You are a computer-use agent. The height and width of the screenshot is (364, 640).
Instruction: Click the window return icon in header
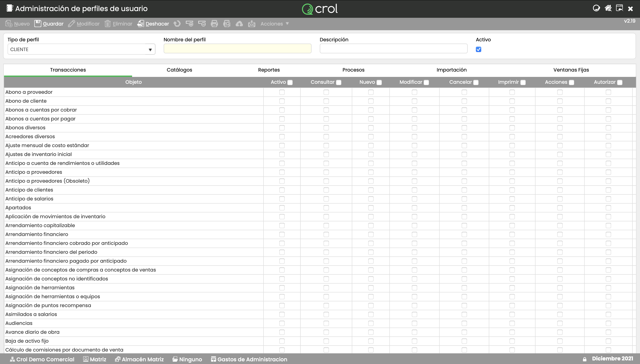pos(620,8)
